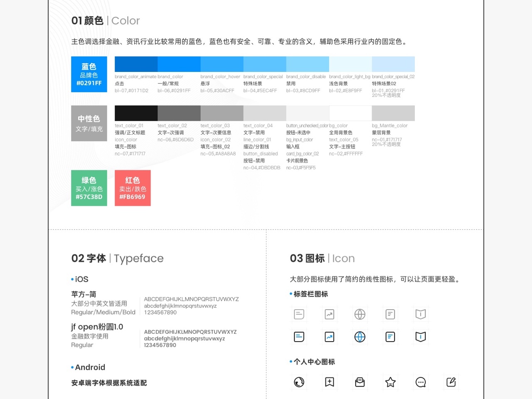532x399 pixels.
Task: Click the 'iOS' subsection label
Action: click(81, 279)
